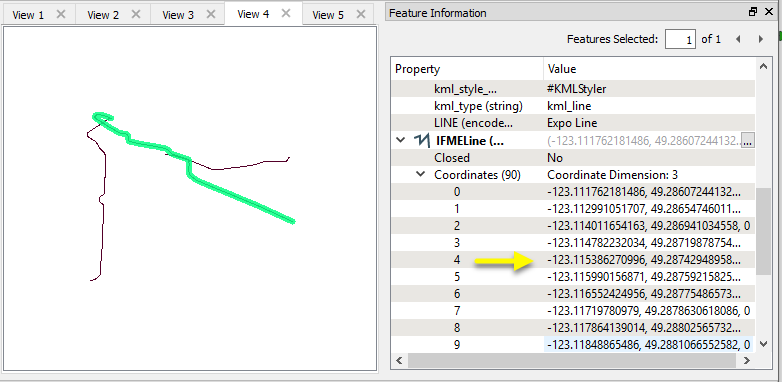This screenshot has width=782, height=382.
Task: Go to the next selected feature
Action: click(761, 39)
